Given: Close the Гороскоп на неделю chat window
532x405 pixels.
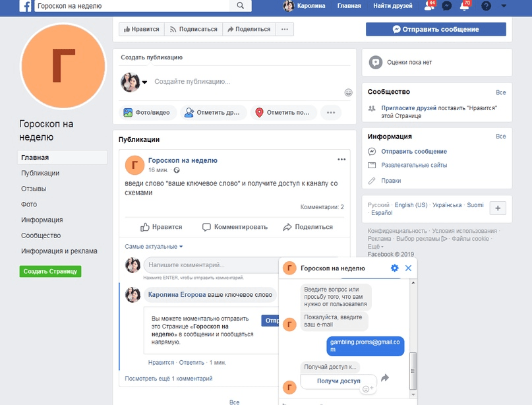Looking at the screenshot, I should [x=408, y=268].
